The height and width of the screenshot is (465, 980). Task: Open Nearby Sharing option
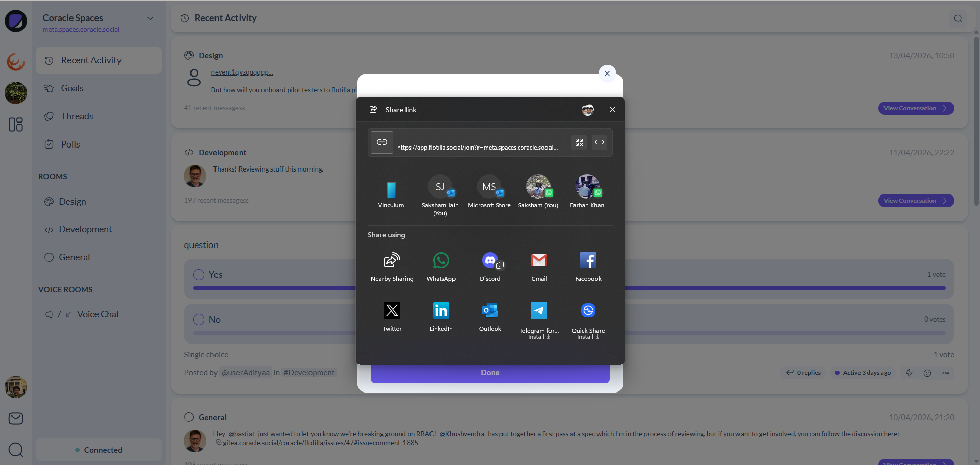[392, 267]
